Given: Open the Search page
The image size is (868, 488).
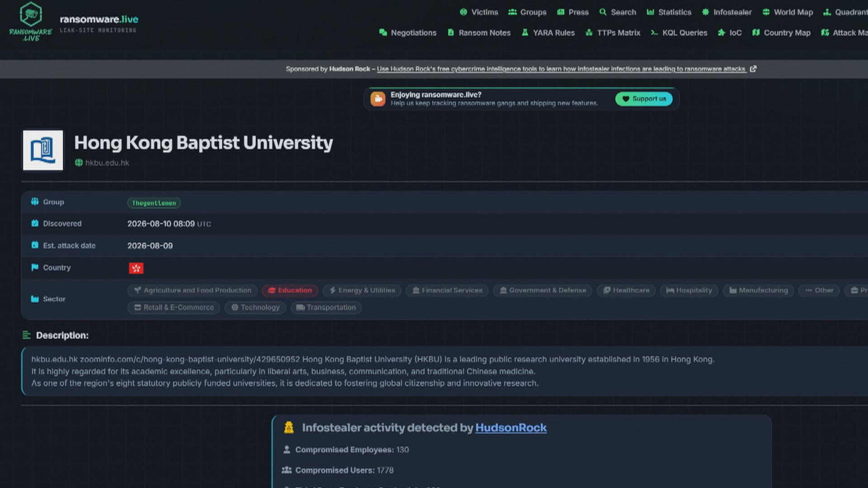Looking at the screenshot, I should coord(618,12).
